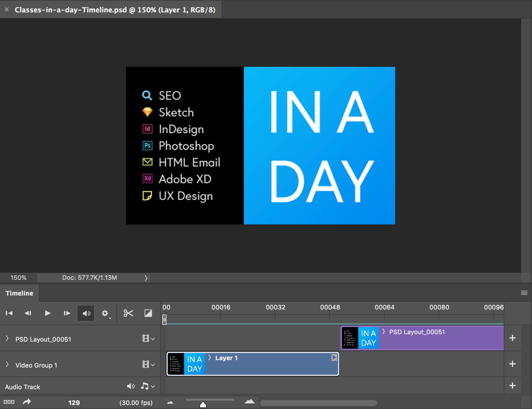Select the Timeline tab
The width and height of the screenshot is (532, 409).
(19, 293)
